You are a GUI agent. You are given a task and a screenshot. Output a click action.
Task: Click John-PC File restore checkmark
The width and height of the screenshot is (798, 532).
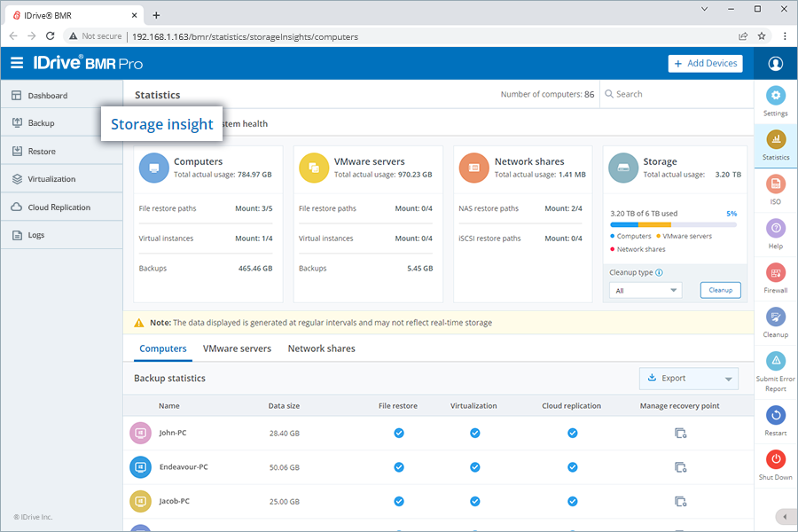(x=399, y=434)
